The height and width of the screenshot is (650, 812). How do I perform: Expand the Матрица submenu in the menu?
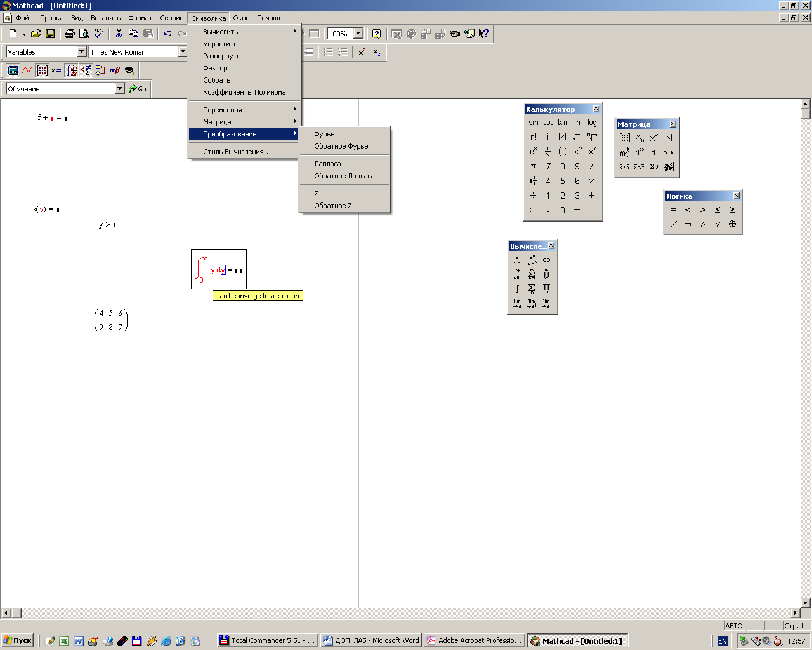tap(244, 122)
